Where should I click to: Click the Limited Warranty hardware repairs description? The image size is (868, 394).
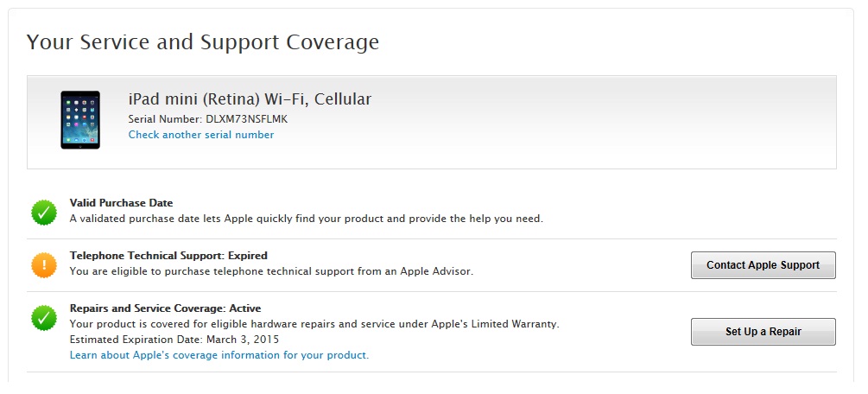314,324
